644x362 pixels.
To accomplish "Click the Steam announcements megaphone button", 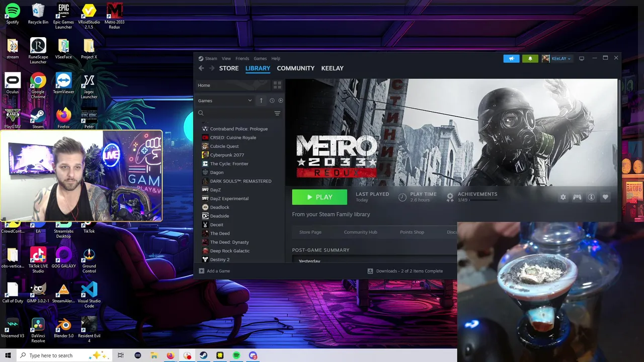I will pos(511,58).
